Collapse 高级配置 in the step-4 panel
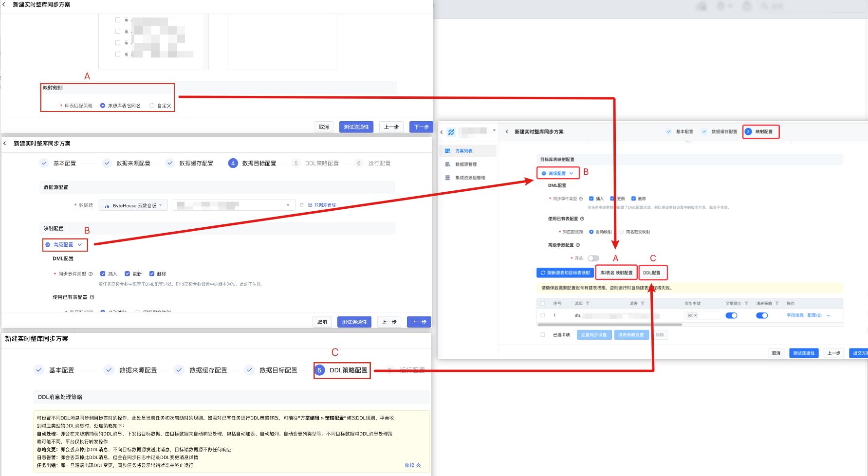868x476 pixels. (x=65, y=245)
